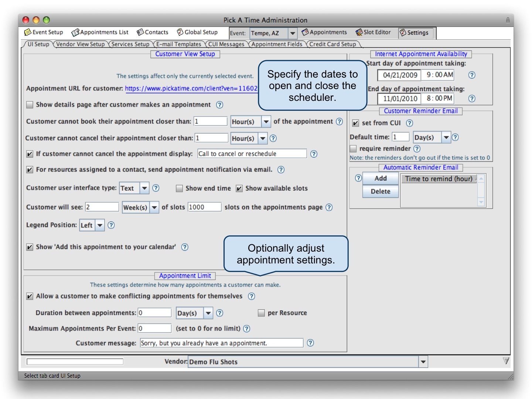The height and width of the screenshot is (399, 532).
Task: Click the 'Time to remind (hour)' column header
Action: click(x=439, y=179)
